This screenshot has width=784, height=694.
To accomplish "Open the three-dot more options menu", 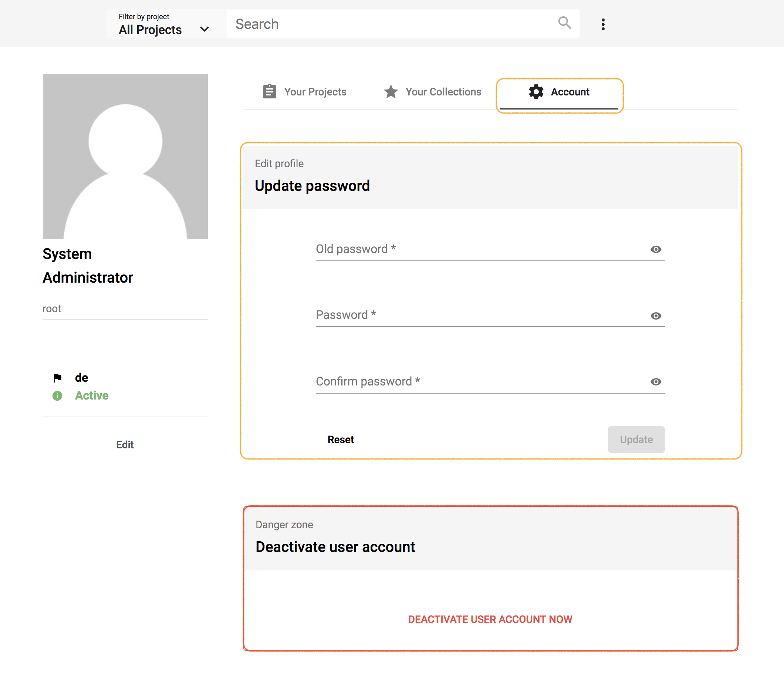I will click(603, 24).
